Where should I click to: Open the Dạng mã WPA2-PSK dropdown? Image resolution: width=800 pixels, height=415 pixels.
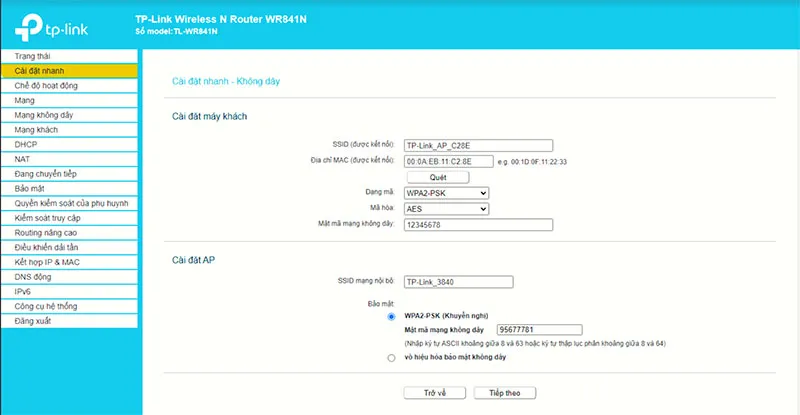point(446,192)
